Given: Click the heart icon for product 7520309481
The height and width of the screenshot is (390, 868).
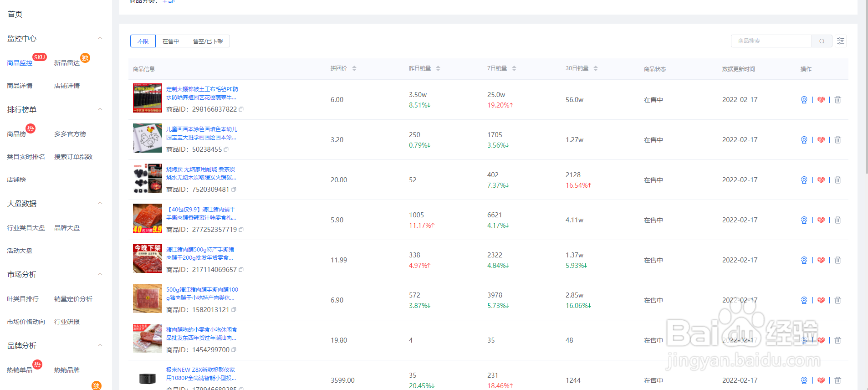Looking at the screenshot, I should coord(821,180).
